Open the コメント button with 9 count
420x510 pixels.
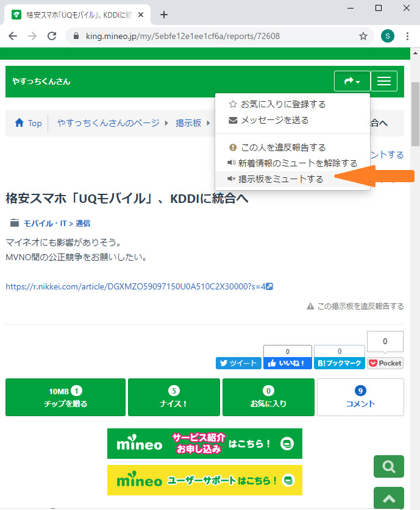[360, 397]
